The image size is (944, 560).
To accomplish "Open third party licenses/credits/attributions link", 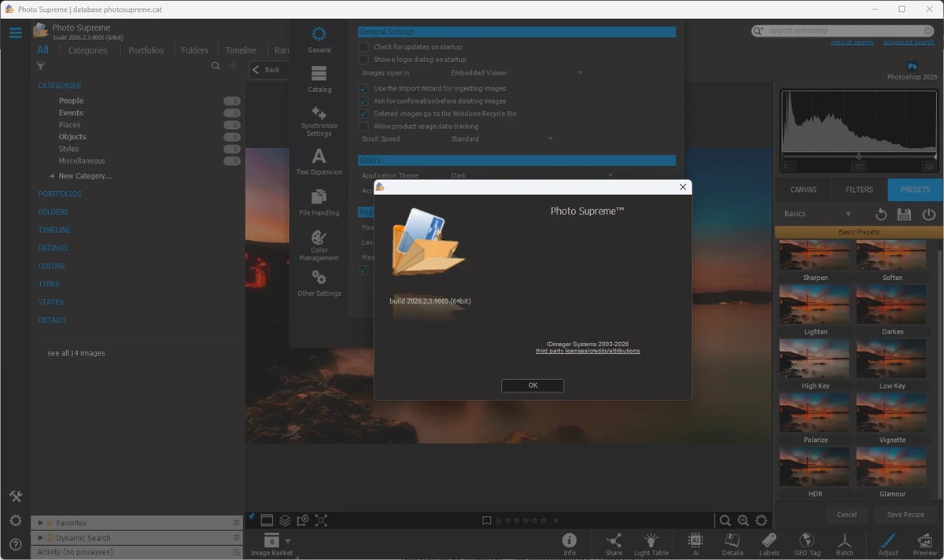I will pos(588,351).
